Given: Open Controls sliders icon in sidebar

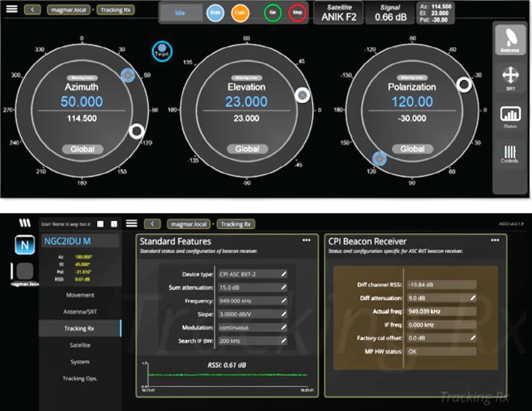Looking at the screenshot, I should pos(510,154).
